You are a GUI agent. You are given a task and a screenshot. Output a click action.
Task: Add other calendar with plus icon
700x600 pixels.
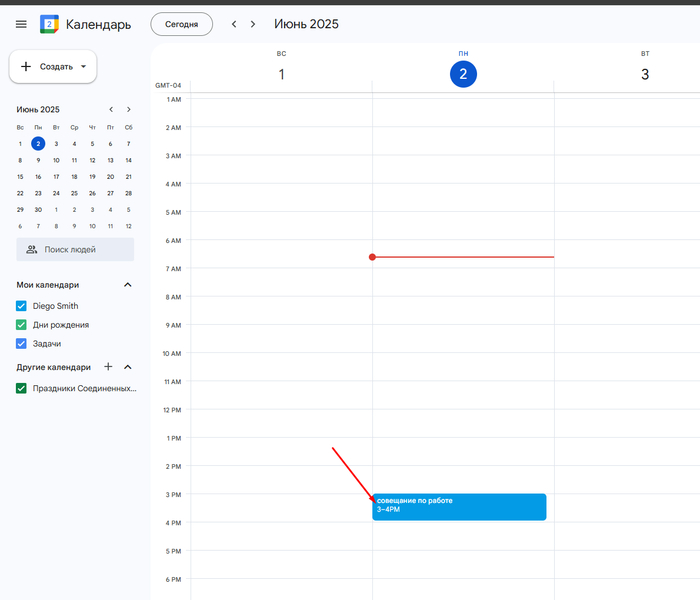point(109,367)
